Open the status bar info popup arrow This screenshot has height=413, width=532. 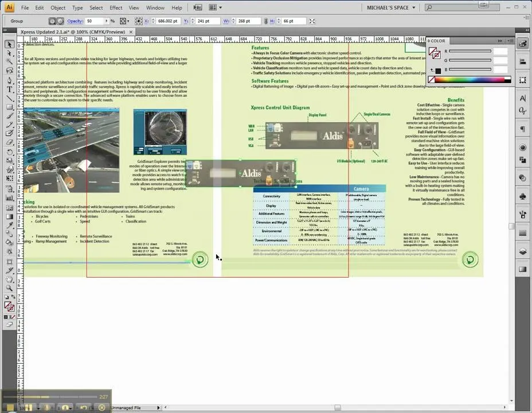pos(158,408)
